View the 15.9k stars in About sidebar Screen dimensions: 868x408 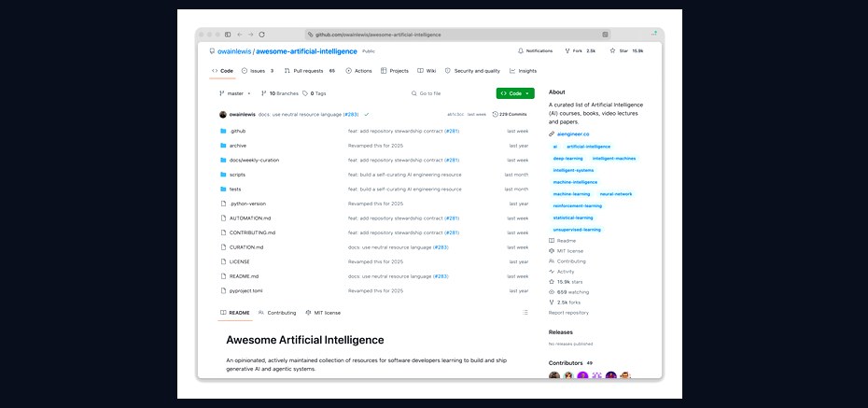coord(565,282)
